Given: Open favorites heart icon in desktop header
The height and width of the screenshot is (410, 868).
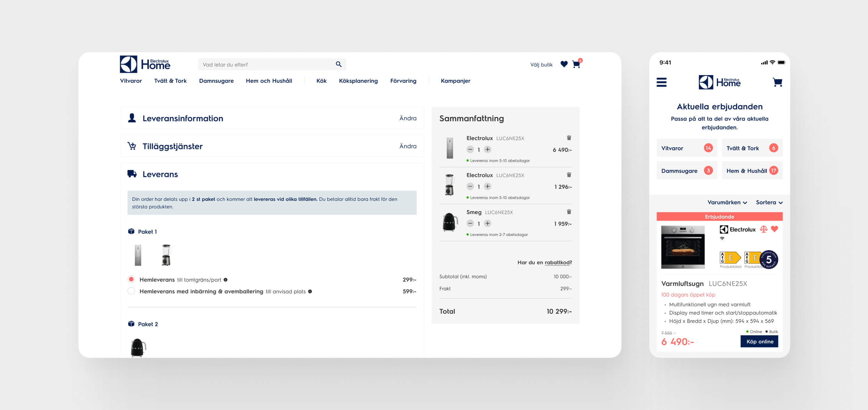Looking at the screenshot, I should point(564,64).
